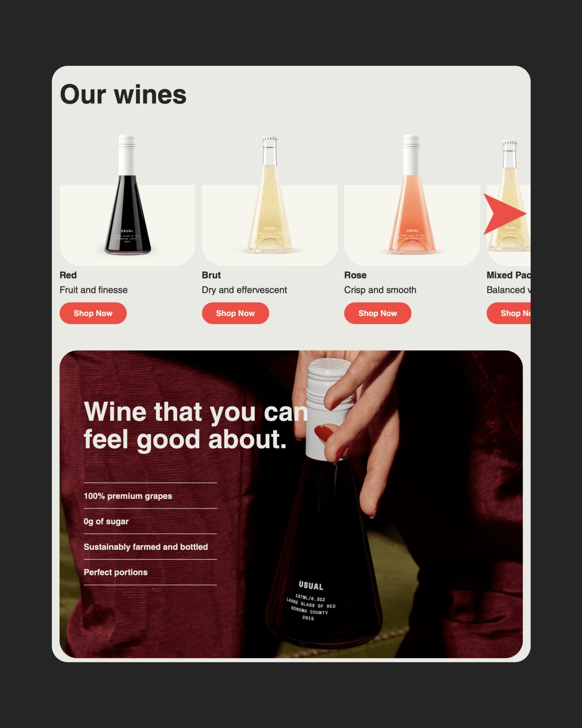
Task: Open the Brut product title
Action: [x=211, y=275]
